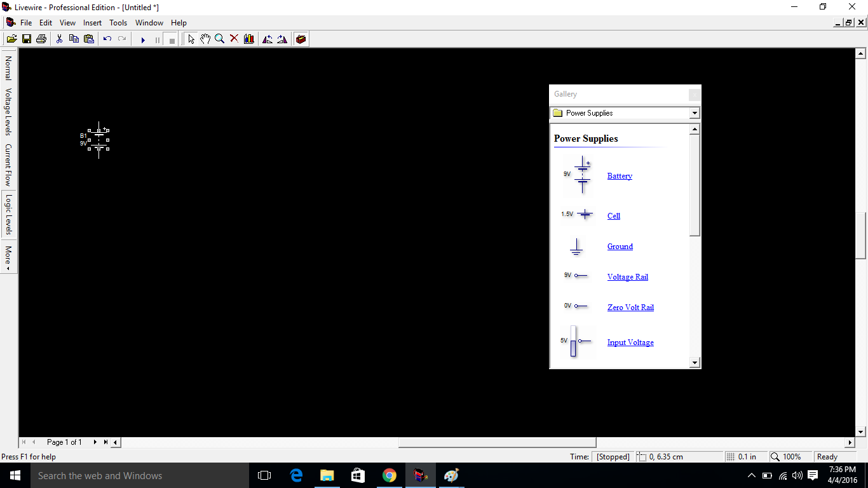Click the Gallery scroll down arrow
Viewport: 868px width, 488px height.
[695, 363]
